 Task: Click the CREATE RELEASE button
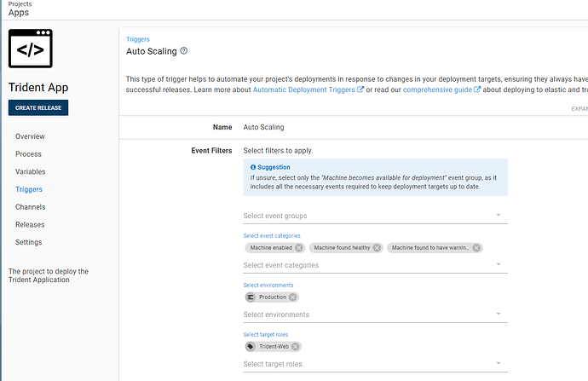pos(38,107)
